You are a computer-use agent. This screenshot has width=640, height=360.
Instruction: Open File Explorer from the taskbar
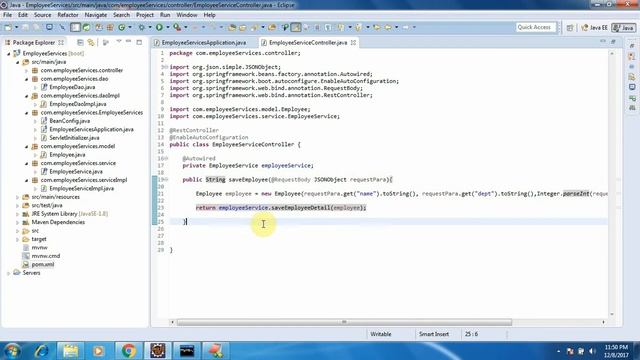(70, 351)
